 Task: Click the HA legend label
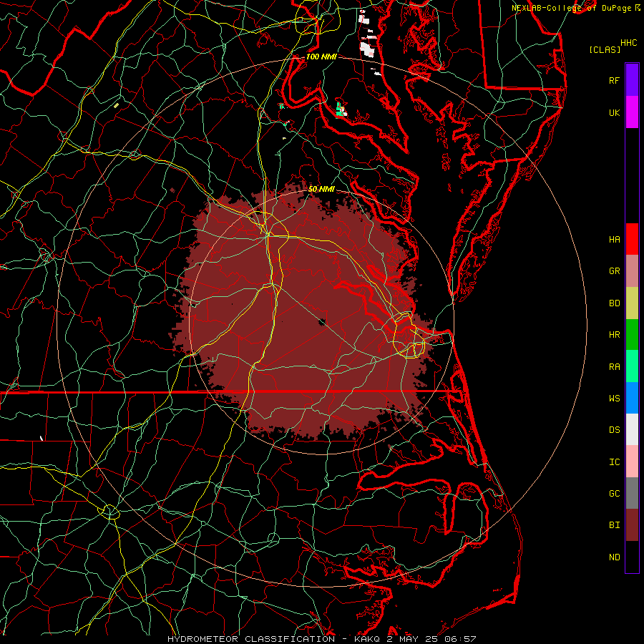(614, 239)
